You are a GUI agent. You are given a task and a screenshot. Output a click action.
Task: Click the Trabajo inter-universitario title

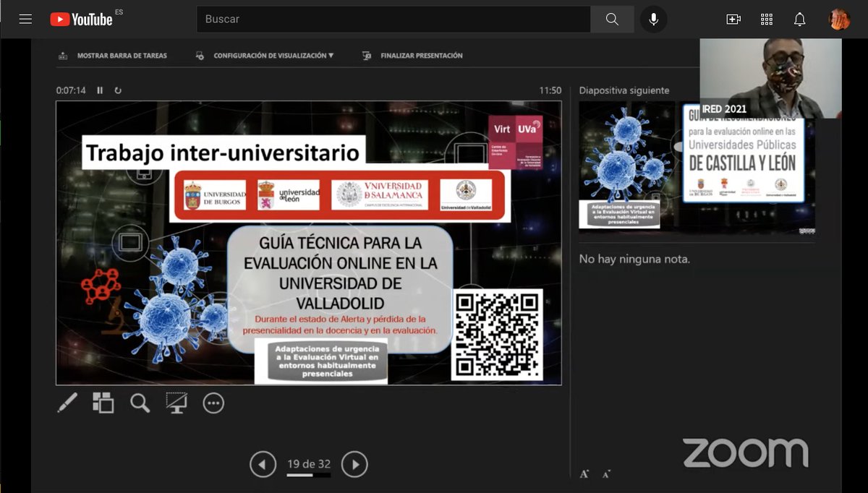tap(223, 153)
